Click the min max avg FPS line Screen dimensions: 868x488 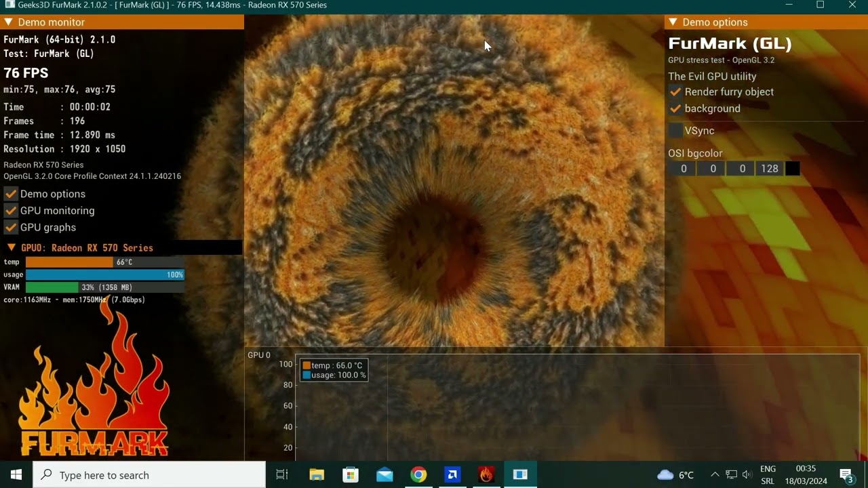(60, 89)
